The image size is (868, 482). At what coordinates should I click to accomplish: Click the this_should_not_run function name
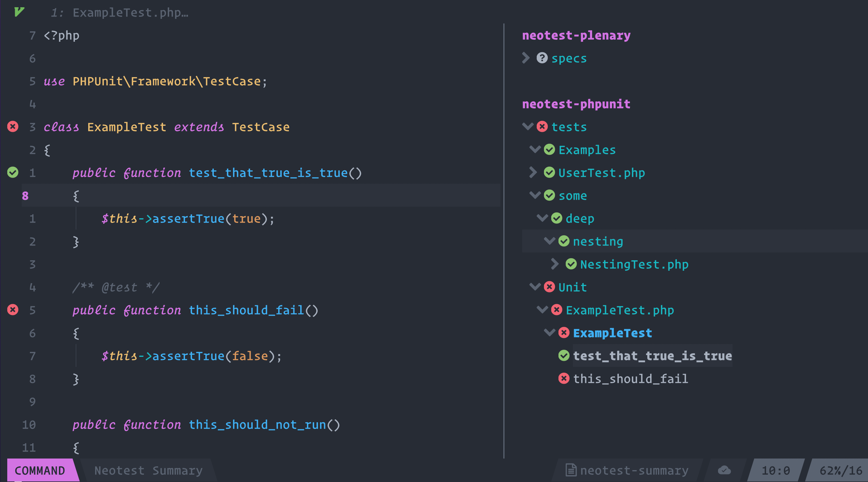[257, 424]
